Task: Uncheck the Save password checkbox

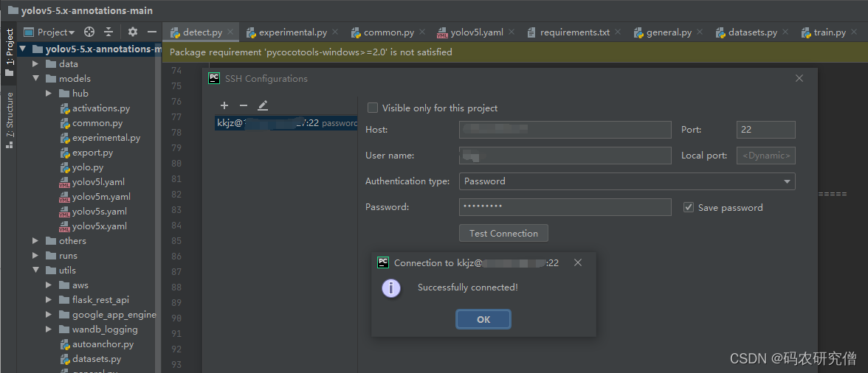Action: (689, 207)
